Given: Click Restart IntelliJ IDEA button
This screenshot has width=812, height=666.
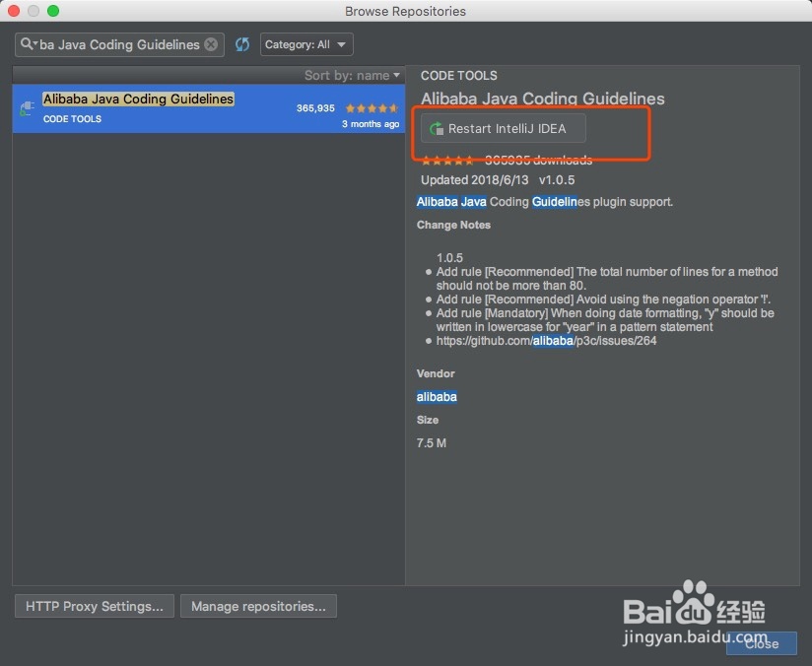Looking at the screenshot, I should [x=504, y=128].
